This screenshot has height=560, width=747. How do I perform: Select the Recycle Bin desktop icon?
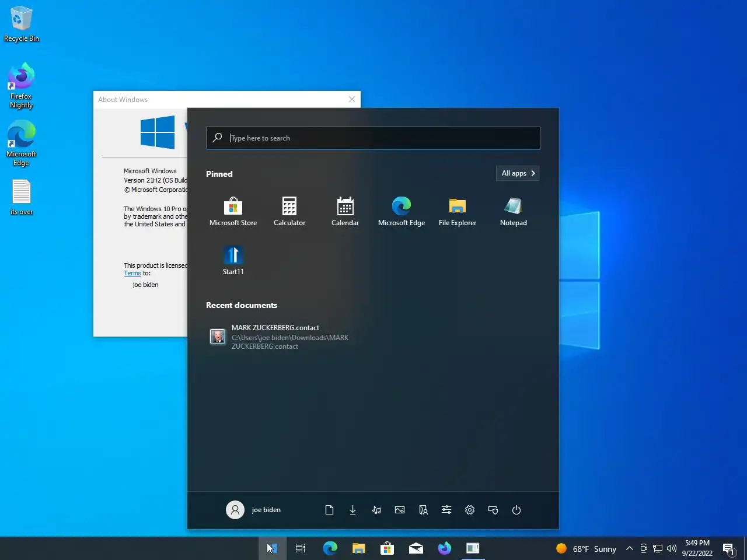point(22,24)
